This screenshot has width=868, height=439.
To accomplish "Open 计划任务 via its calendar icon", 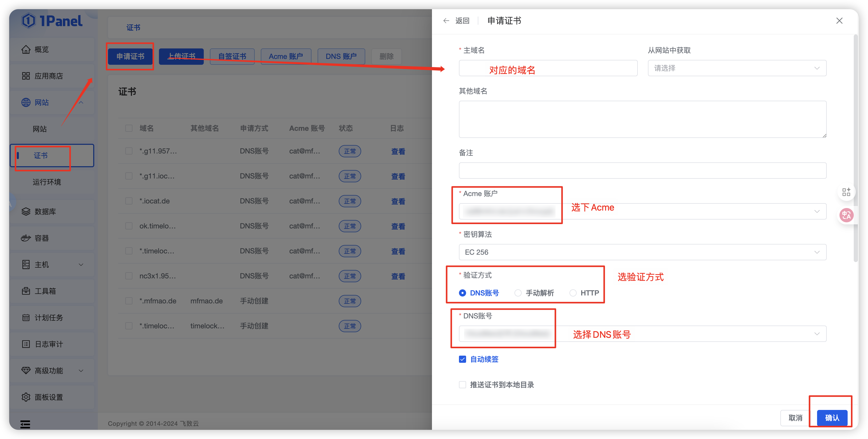I will click(x=26, y=318).
